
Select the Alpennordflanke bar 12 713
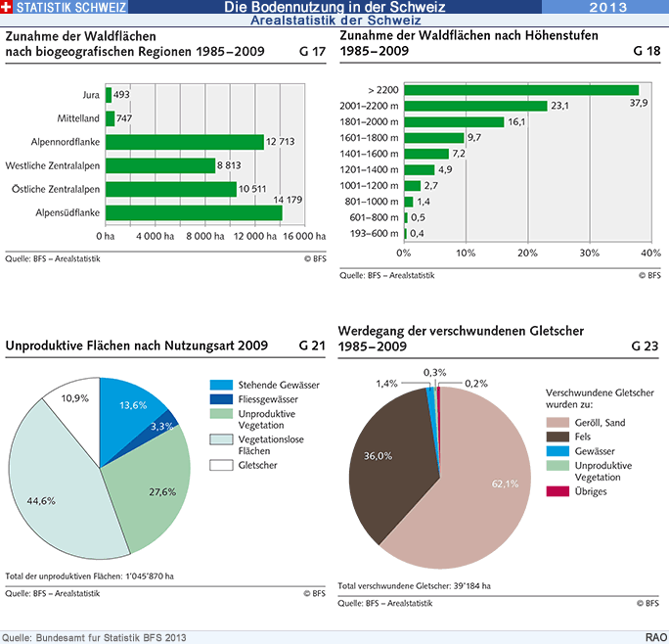pyautogui.click(x=185, y=142)
